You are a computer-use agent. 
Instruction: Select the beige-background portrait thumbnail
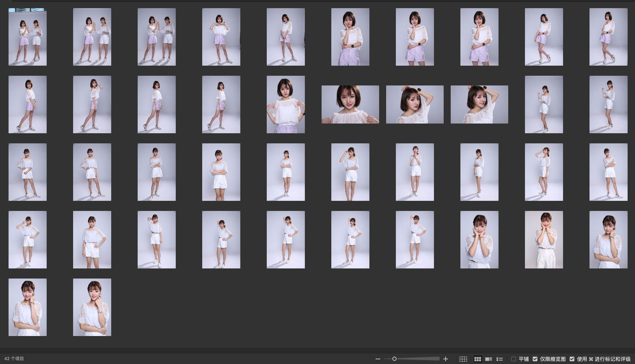[x=544, y=240]
